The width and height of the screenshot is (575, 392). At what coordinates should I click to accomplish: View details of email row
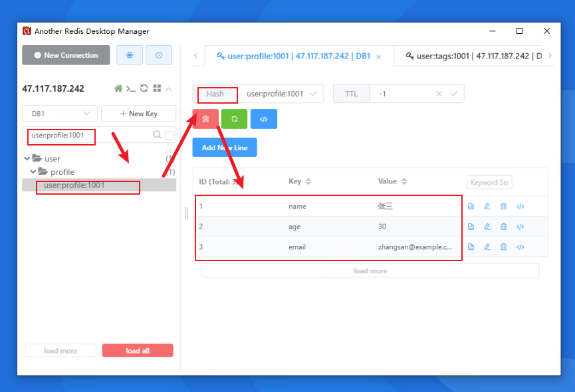[471, 247]
